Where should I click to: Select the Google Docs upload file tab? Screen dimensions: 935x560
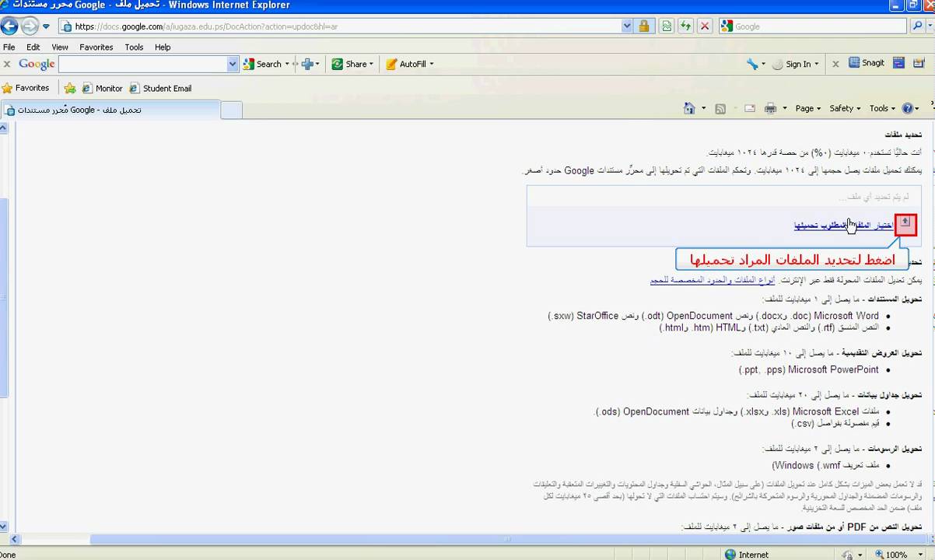pos(110,110)
